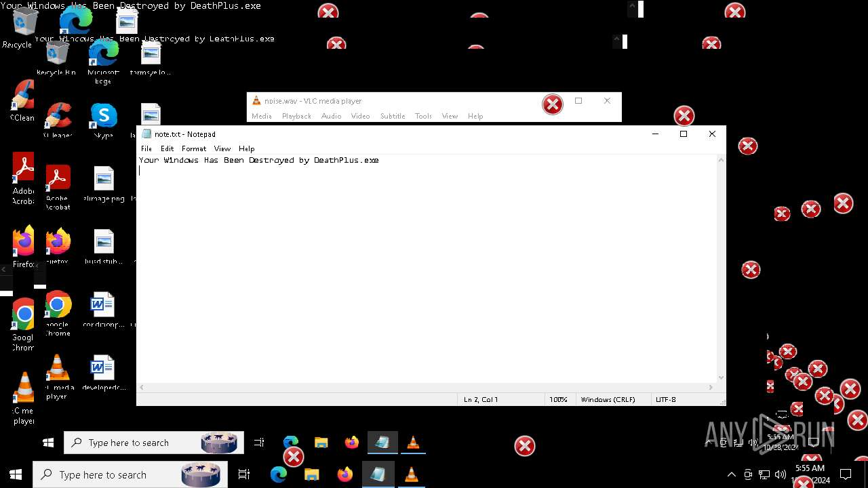Open File Explorer from the bottom taskbar
The image size is (868, 488).
(x=311, y=474)
